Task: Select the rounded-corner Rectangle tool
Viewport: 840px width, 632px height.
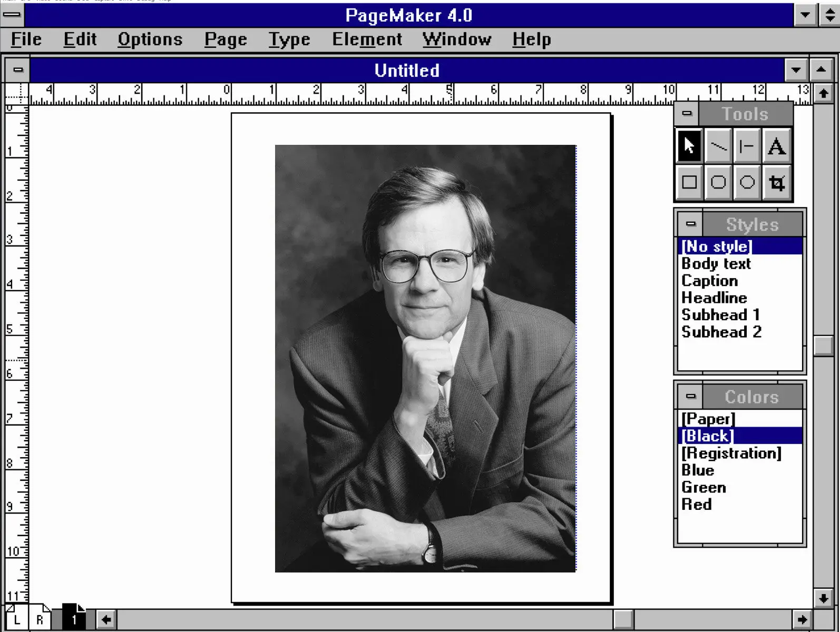Action: pyautogui.click(x=718, y=182)
